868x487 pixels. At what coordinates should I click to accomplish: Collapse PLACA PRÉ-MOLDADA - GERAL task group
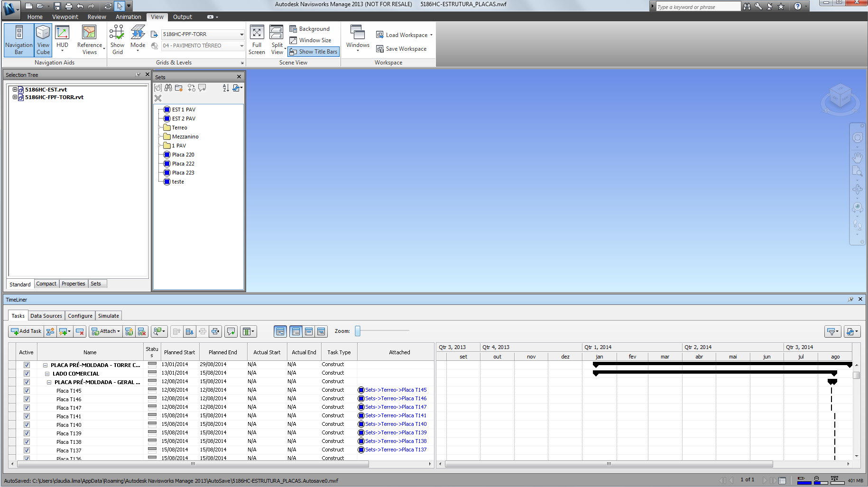[49, 382]
